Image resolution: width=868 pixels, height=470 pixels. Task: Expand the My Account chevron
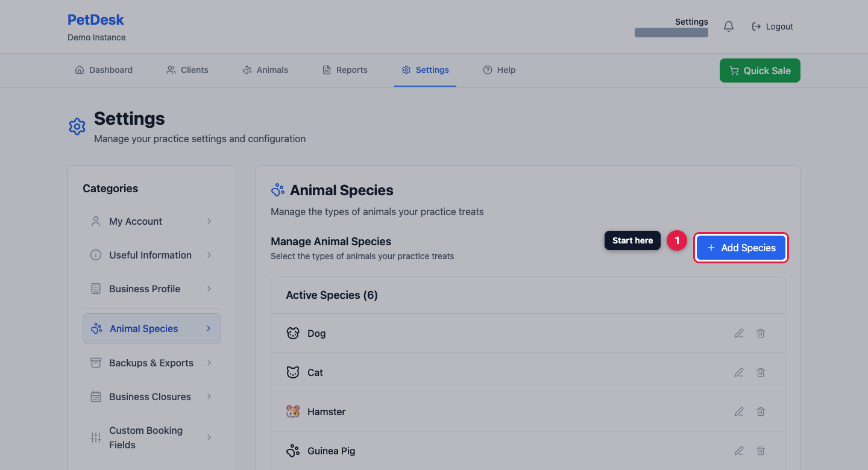209,221
